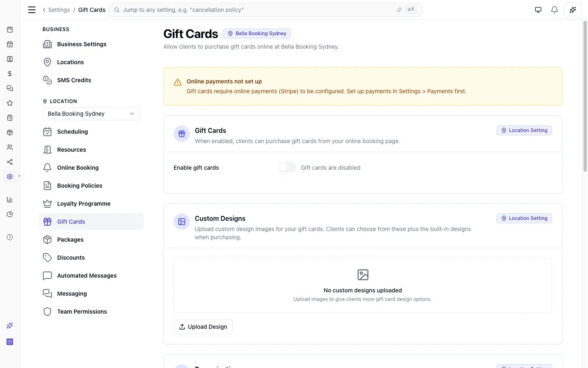Open the hamburger menu
The height and width of the screenshot is (368, 588).
pyautogui.click(x=32, y=10)
